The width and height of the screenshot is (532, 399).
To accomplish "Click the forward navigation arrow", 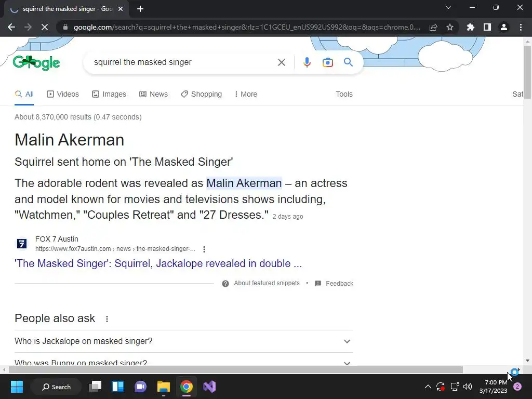I will coord(28,27).
